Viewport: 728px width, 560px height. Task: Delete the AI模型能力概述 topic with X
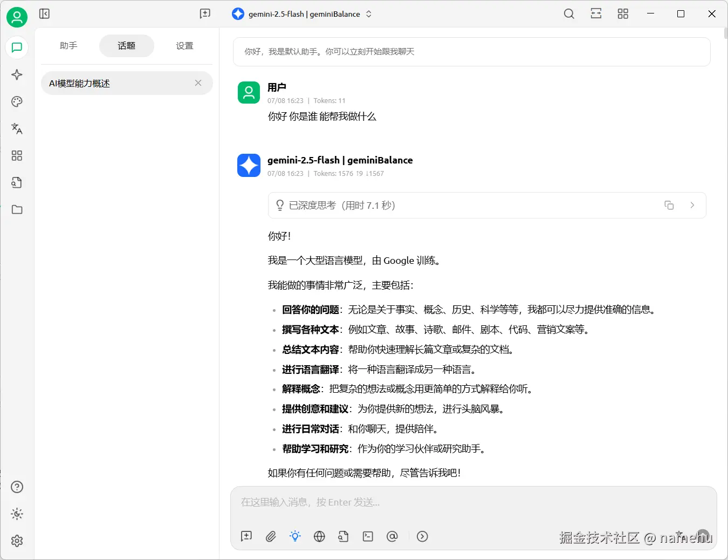(198, 83)
